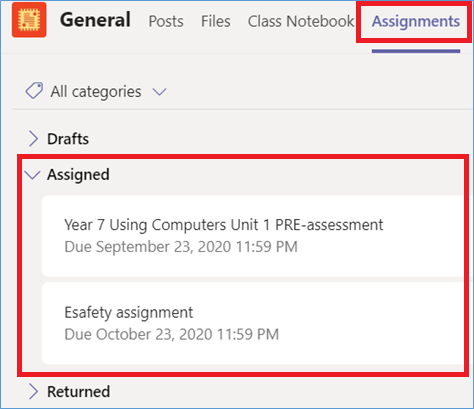Screen dimensions: 474x409
Task: Open the Class Notebook tab
Action: pos(301,21)
